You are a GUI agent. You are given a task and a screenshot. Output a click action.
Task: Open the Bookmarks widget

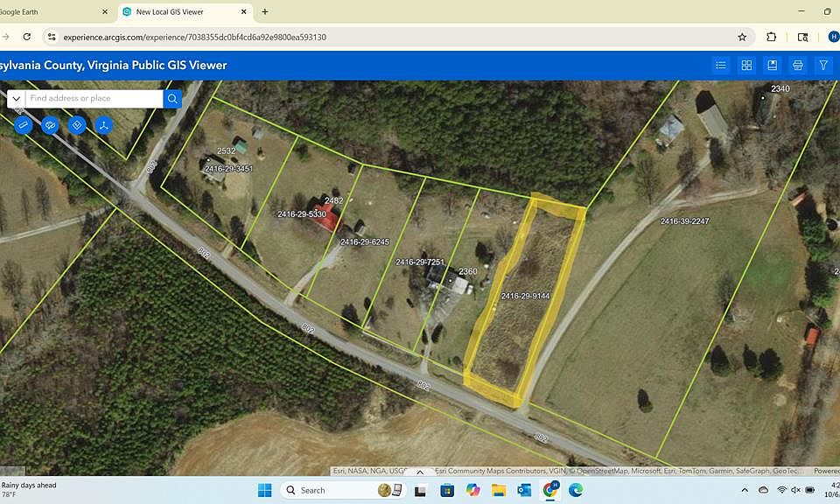tap(773, 66)
